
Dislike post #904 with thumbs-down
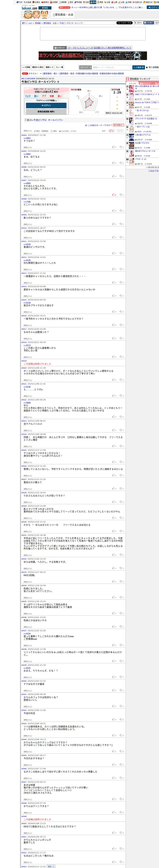pyautogui.click(x=122, y=147)
